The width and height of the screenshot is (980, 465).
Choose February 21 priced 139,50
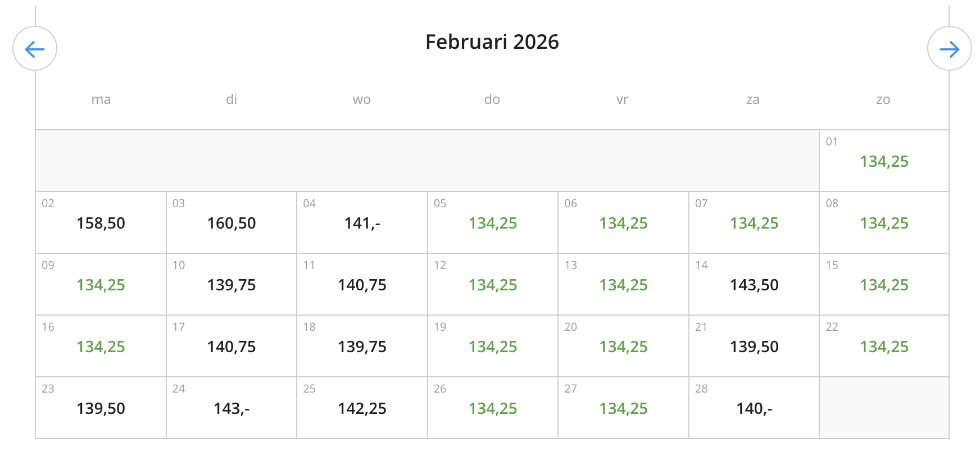click(x=754, y=347)
